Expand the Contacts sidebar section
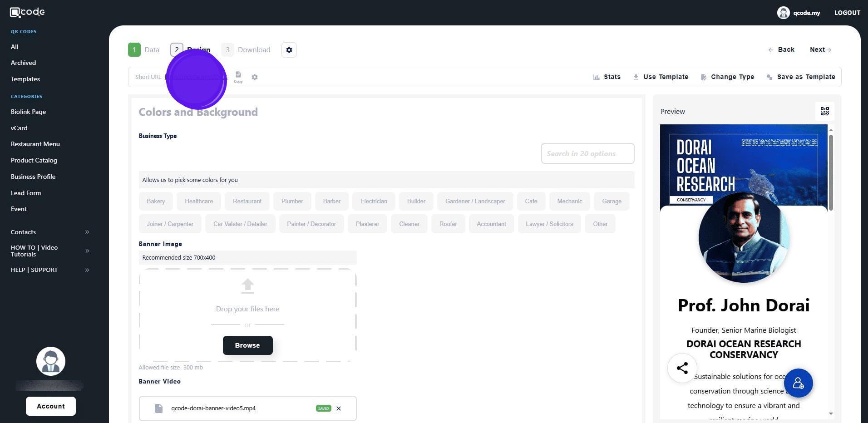 coord(50,232)
